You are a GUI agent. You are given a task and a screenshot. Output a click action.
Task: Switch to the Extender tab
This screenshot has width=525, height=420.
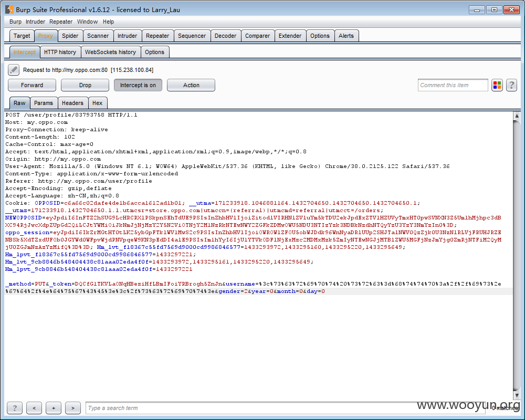[290, 36]
